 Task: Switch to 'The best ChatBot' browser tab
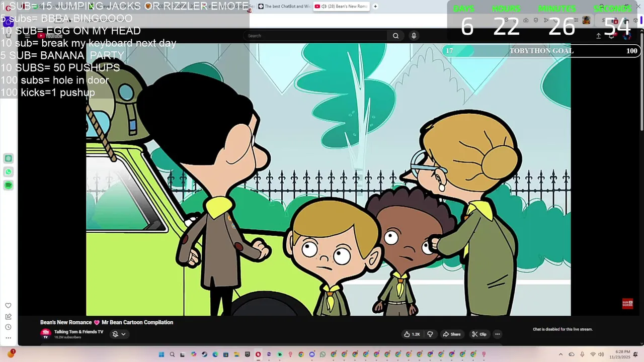(284, 7)
